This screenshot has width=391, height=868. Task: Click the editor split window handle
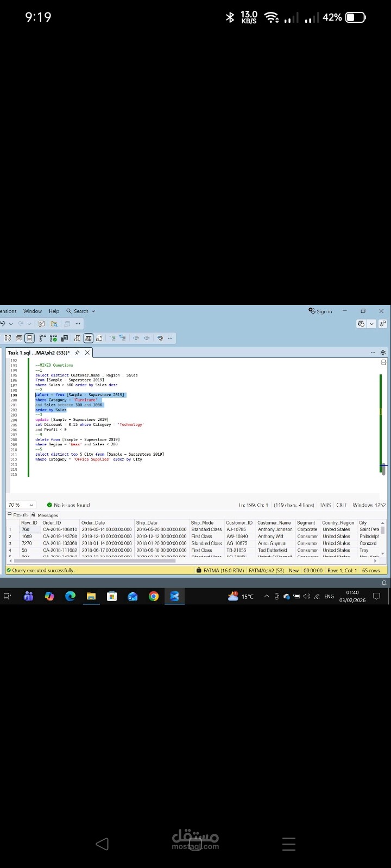point(383,362)
